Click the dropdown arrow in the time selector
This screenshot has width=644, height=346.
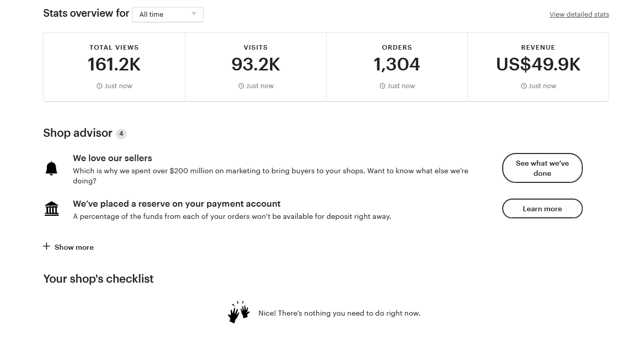194,14
